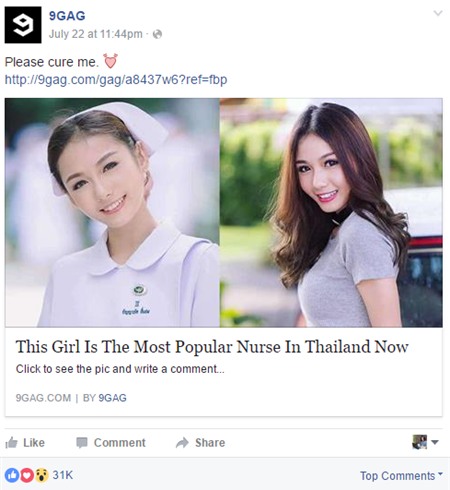This screenshot has width=450, height=490.
Task: Click the public globe privacy icon
Action: click(x=157, y=34)
